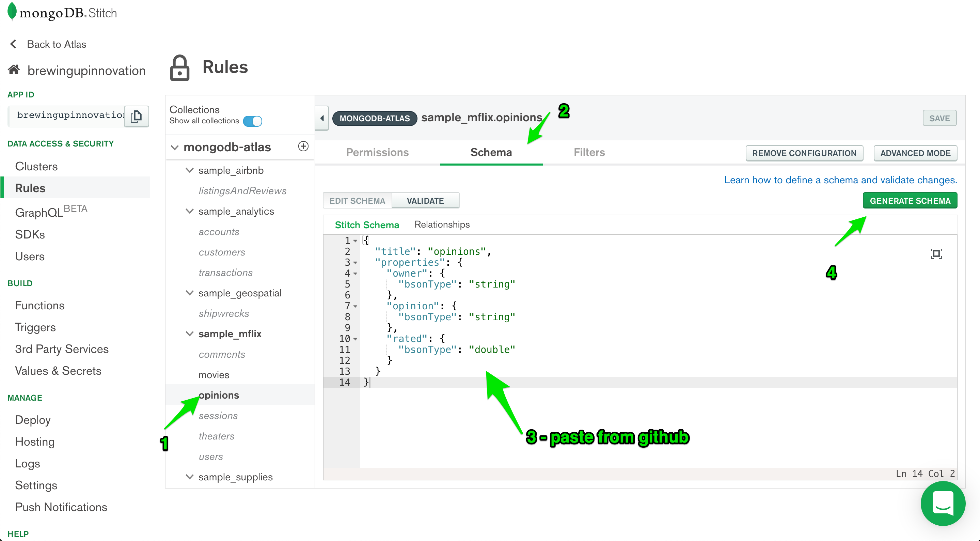Go Back to Atlas

click(57, 45)
